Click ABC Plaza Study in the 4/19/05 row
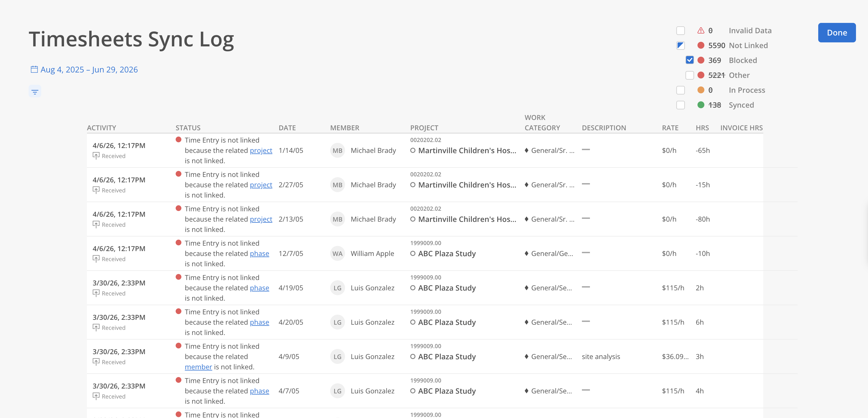868x418 pixels. [447, 288]
